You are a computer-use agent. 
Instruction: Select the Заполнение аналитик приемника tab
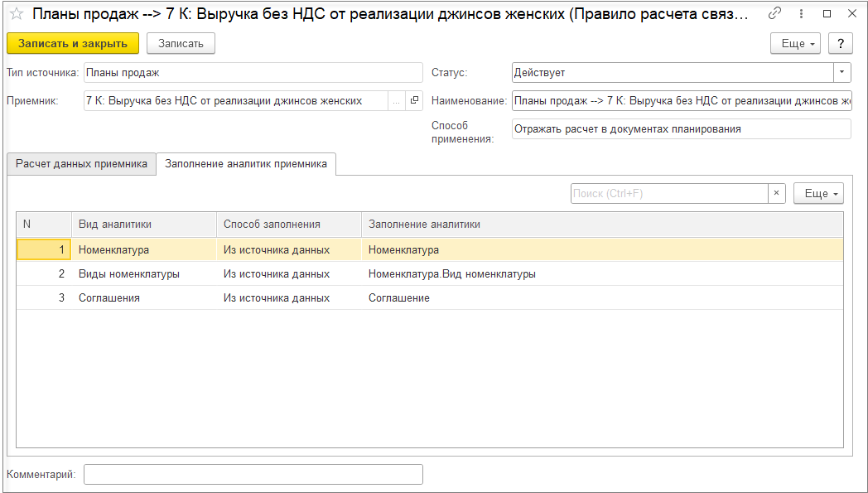(x=246, y=164)
